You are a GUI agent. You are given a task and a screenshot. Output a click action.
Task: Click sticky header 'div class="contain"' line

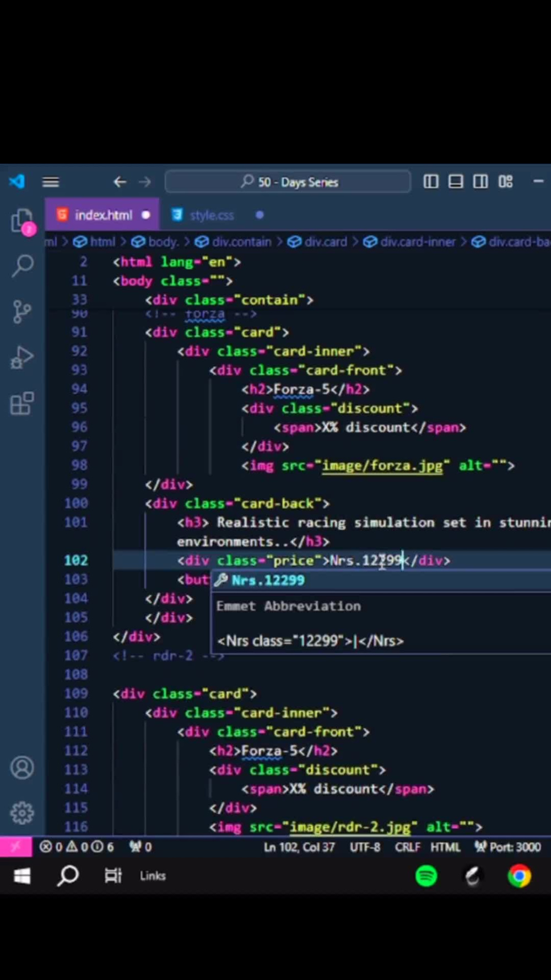(229, 300)
